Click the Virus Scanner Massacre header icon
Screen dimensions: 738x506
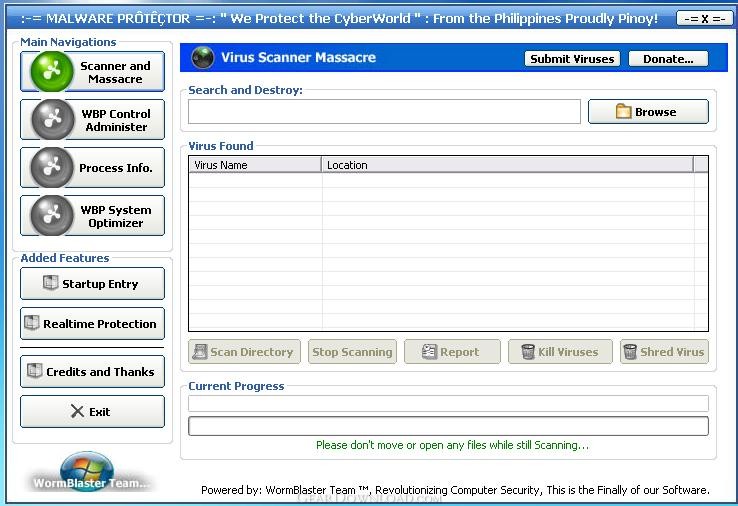click(x=202, y=58)
